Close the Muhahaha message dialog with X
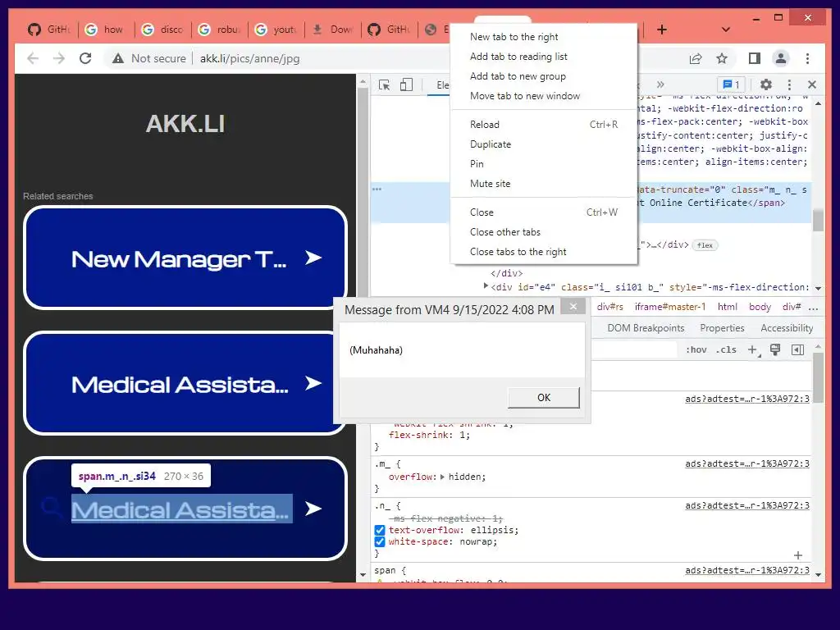 pos(573,307)
